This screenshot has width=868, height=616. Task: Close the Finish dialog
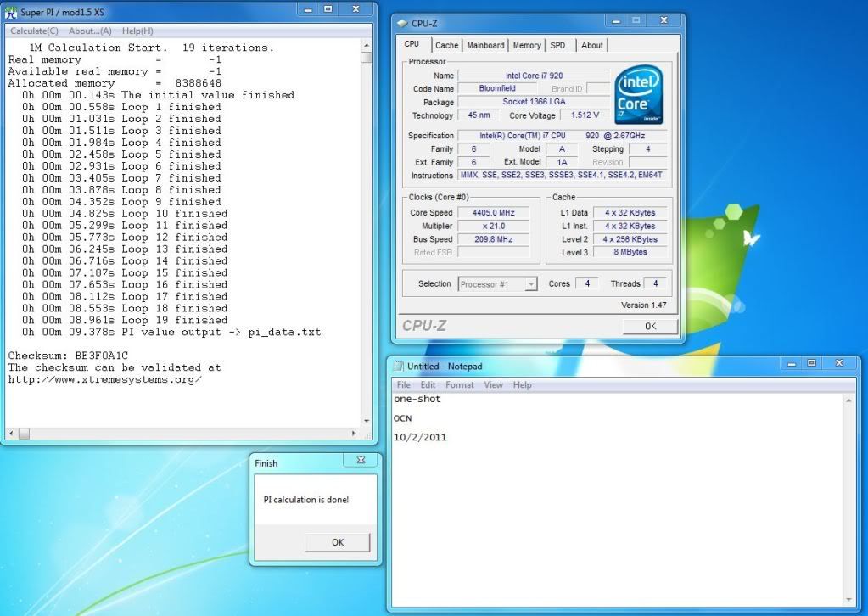[x=361, y=460]
